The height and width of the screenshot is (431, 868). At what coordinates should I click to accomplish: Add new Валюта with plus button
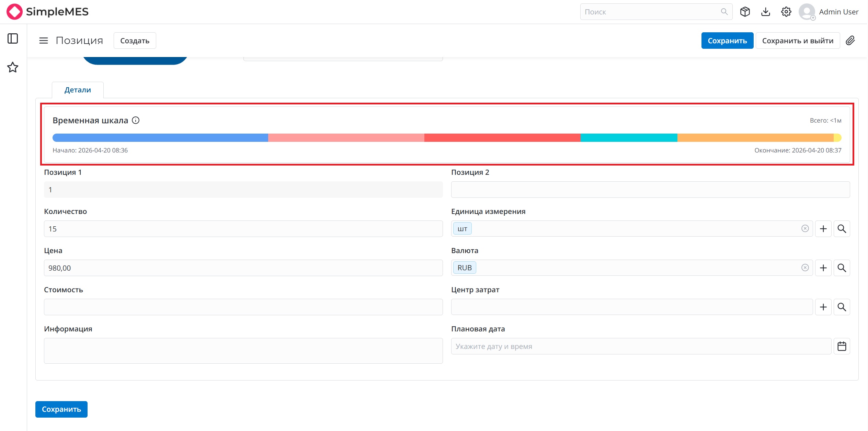(x=823, y=268)
